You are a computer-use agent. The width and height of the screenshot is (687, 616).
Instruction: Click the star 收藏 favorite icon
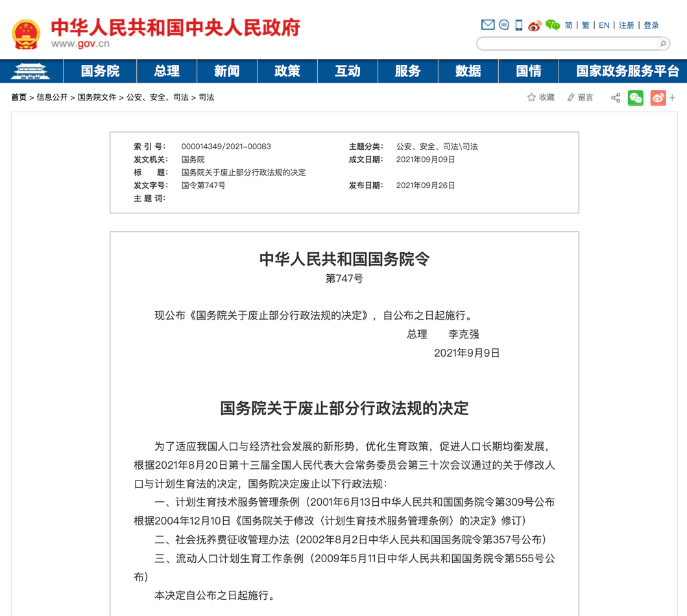(x=531, y=97)
